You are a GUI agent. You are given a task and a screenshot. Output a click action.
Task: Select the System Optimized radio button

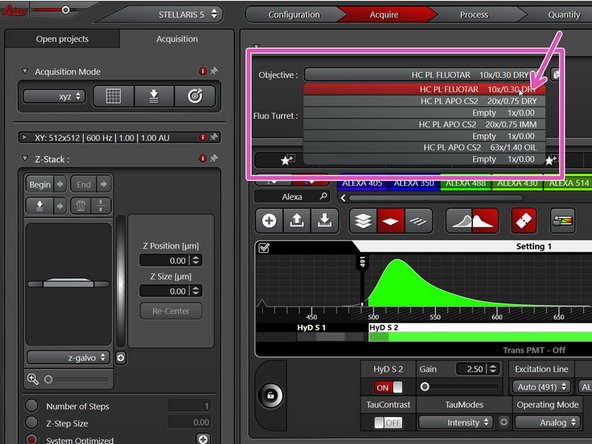tap(32, 439)
